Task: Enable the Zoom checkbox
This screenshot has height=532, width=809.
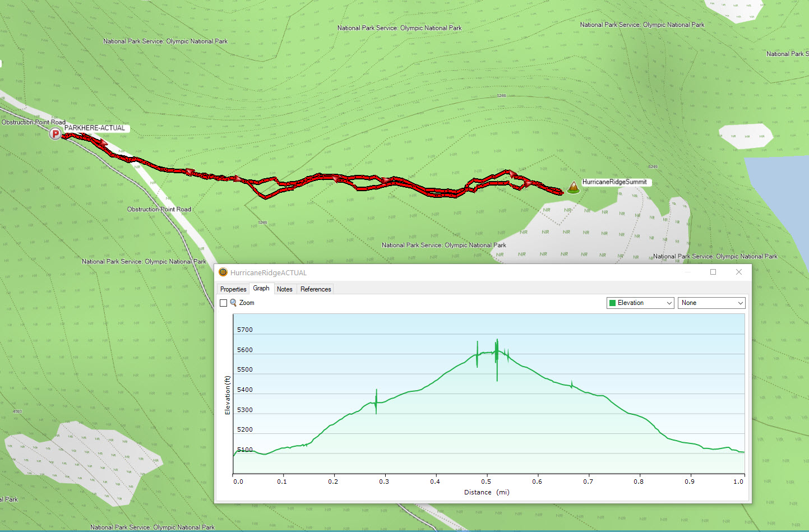Action: (224, 303)
